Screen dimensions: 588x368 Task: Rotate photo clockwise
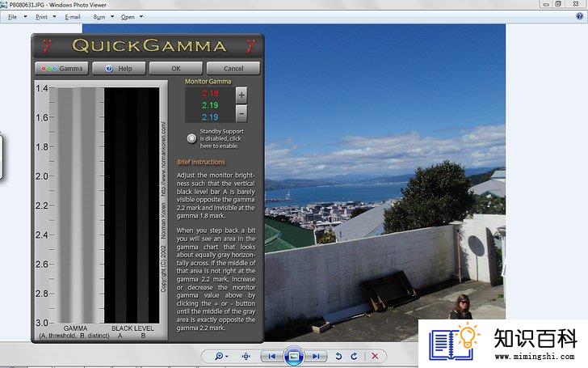(x=354, y=356)
